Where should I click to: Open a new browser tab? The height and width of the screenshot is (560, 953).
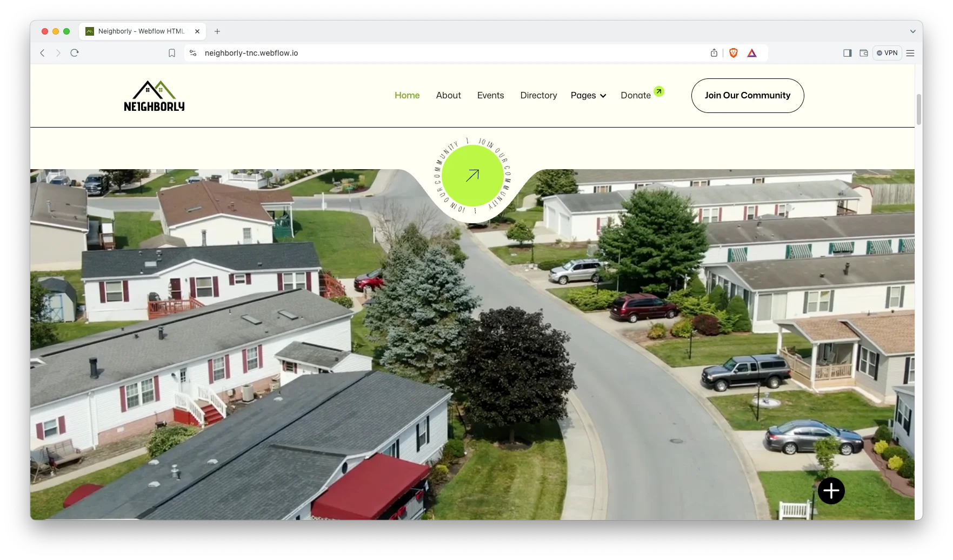[217, 31]
